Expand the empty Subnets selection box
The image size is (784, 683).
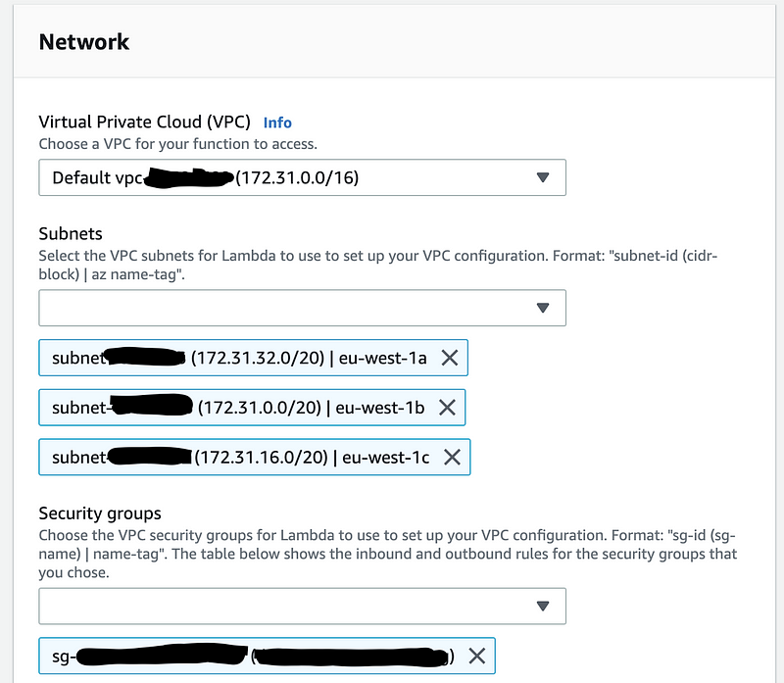pos(284,308)
